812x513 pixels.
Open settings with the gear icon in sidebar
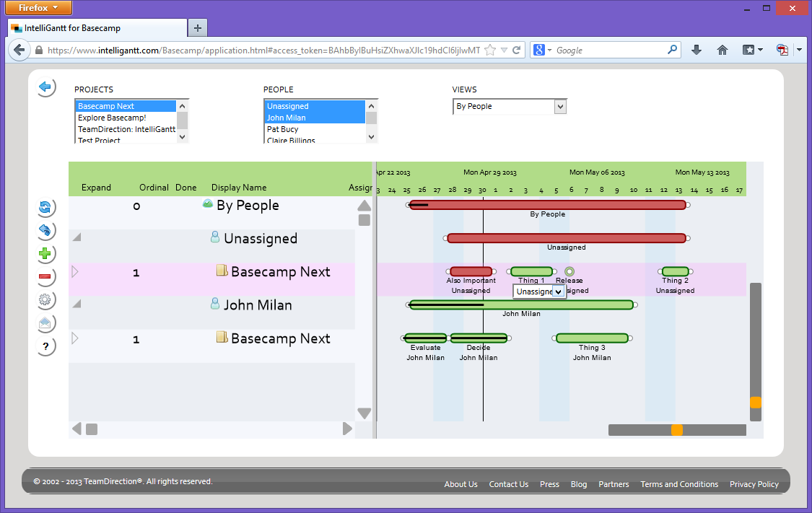(x=45, y=299)
